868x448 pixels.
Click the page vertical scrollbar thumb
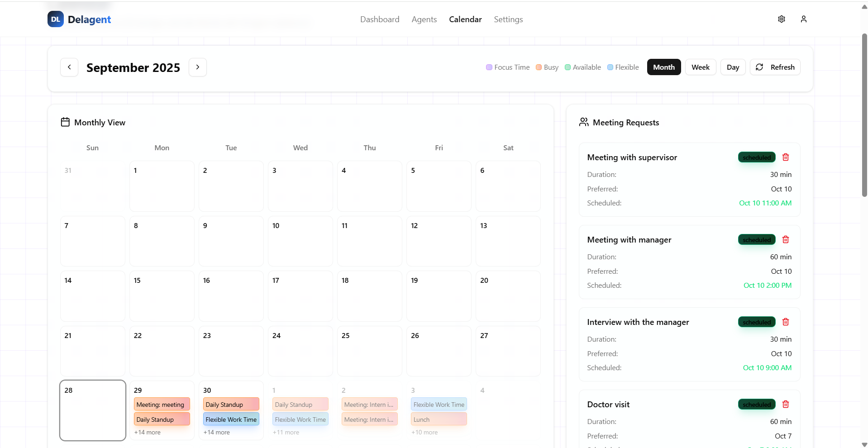864,115
